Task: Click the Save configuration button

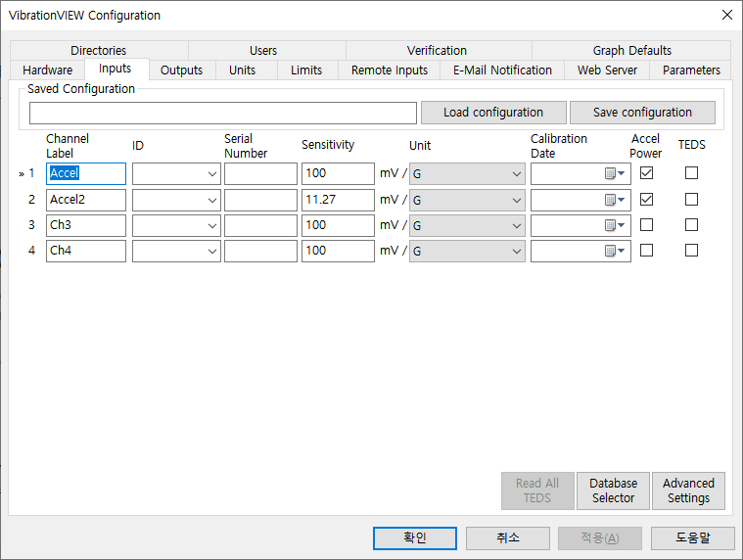Action: (x=642, y=113)
